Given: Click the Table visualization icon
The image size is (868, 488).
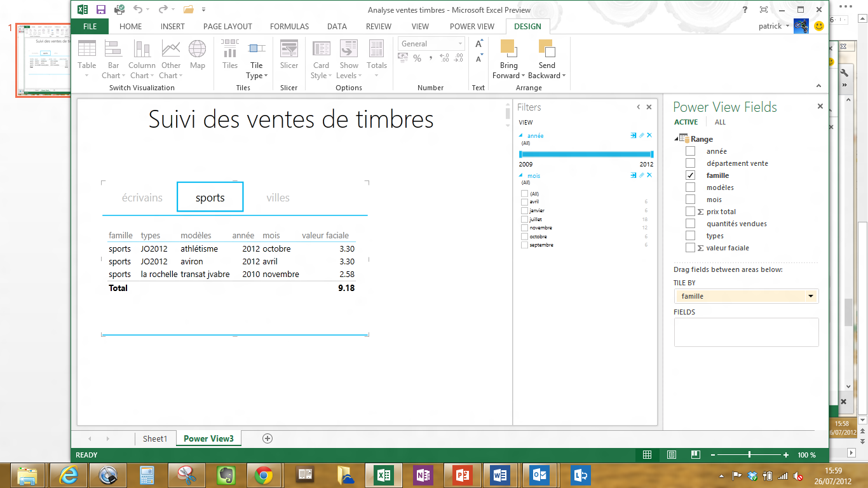Looking at the screenshot, I should [87, 50].
